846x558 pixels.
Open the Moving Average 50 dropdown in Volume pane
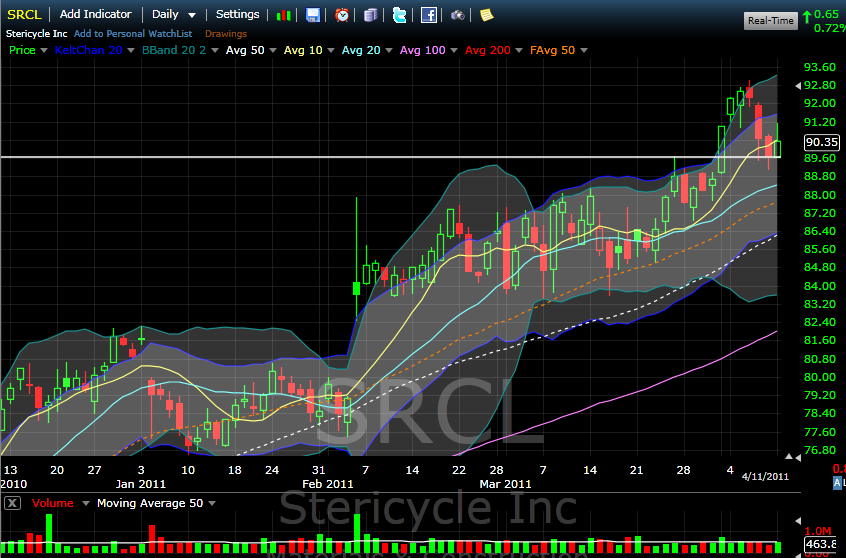(212, 503)
